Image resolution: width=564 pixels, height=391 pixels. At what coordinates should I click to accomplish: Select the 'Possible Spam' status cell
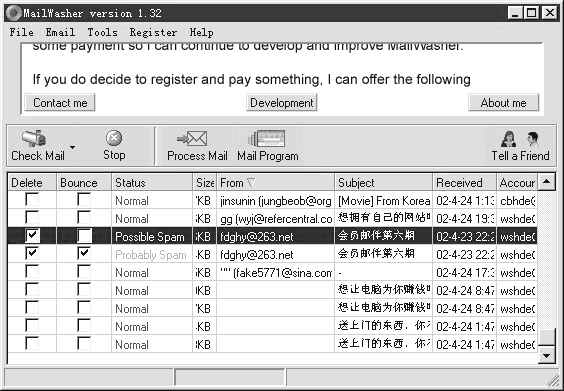[x=152, y=237]
